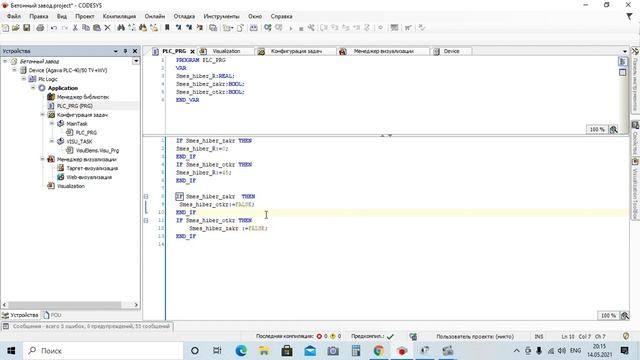
Task: Click the Windows search box Поиск
Action: point(102,351)
